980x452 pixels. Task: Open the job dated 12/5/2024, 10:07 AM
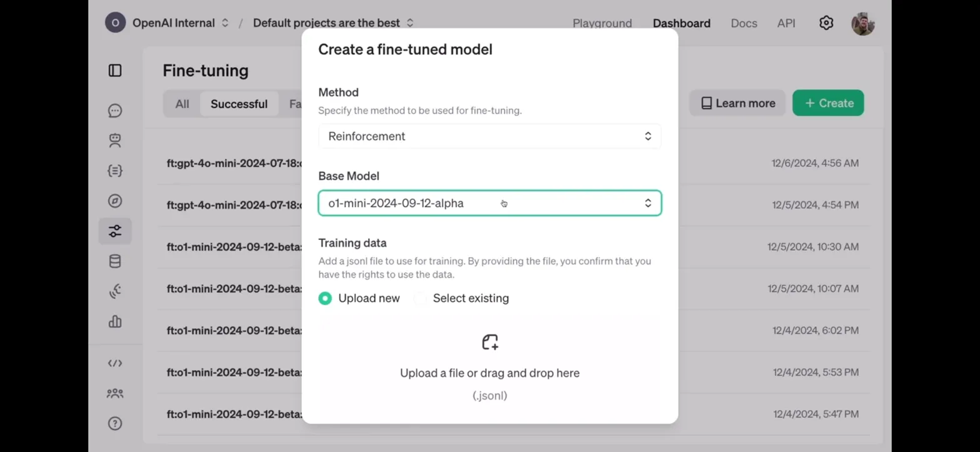click(512, 289)
